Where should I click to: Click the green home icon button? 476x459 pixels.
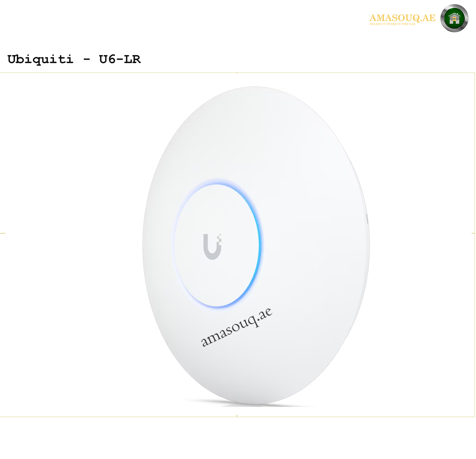[454, 18]
